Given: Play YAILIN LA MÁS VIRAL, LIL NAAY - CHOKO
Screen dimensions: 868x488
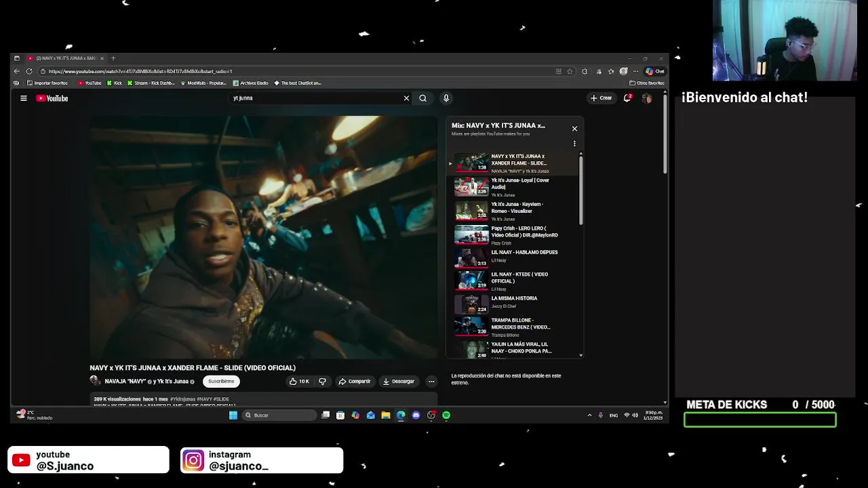Looking at the screenshot, I should (512, 348).
